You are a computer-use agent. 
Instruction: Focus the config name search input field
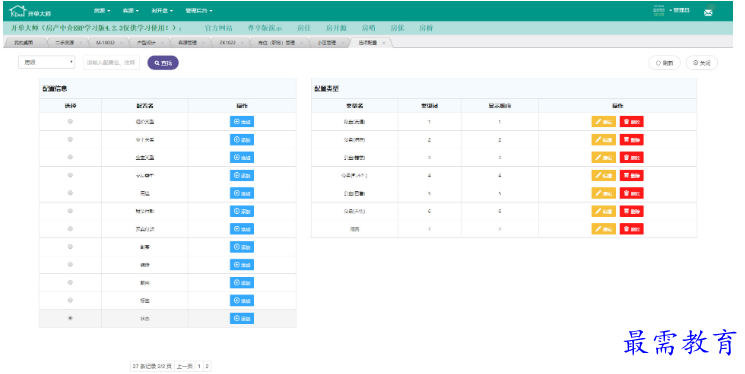(112, 62)
